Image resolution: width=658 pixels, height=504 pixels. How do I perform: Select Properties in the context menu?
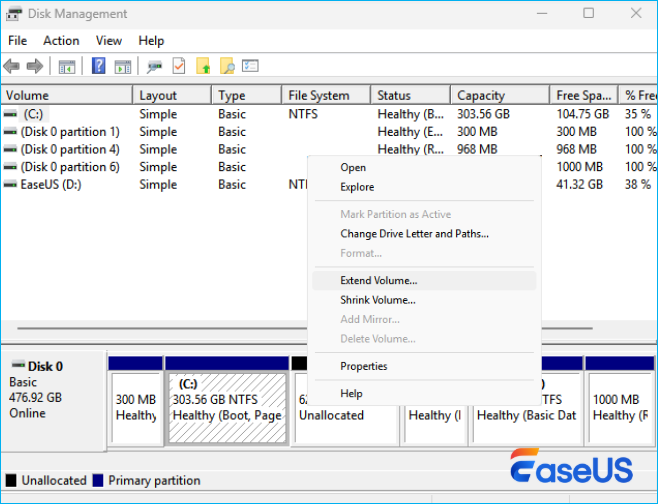(363, 366)
